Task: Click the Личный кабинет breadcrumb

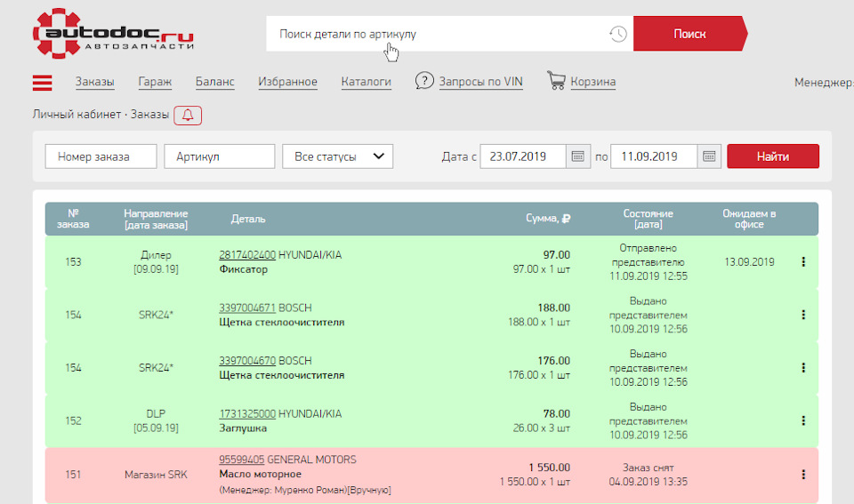Action: 77,115
